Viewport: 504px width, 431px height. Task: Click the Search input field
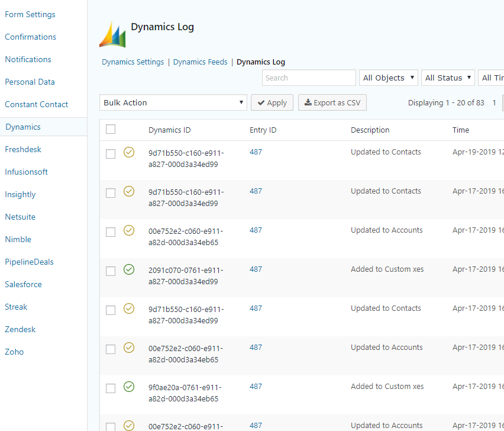tap(309, 78)
